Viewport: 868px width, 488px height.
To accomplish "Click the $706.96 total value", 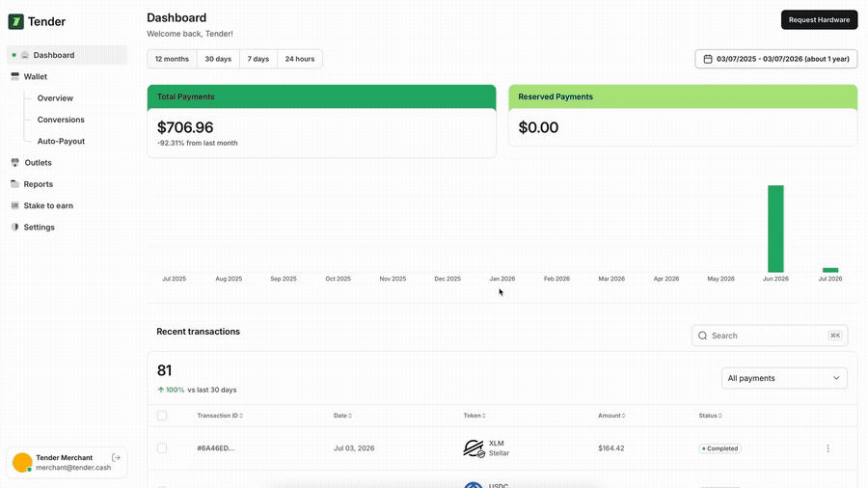I will coord(185,127).
